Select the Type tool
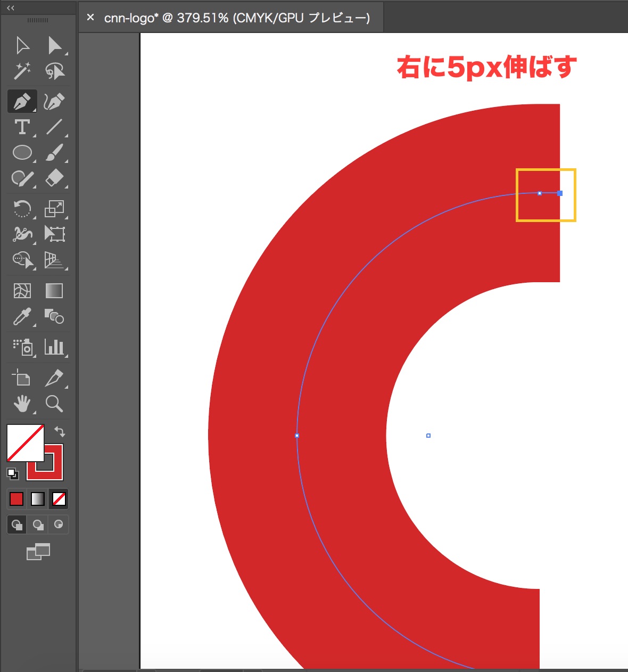This screenshot has width=628, height=672. (22, 127)
